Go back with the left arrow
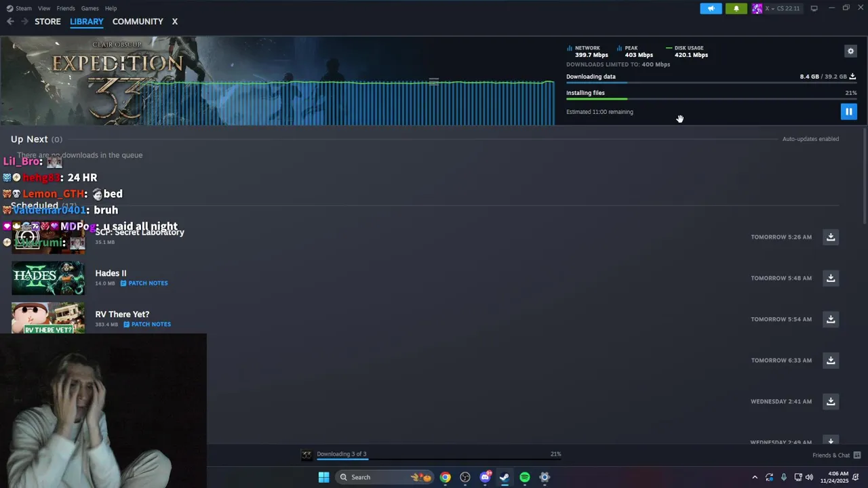 pyautogui.click(x=10, y=22)
